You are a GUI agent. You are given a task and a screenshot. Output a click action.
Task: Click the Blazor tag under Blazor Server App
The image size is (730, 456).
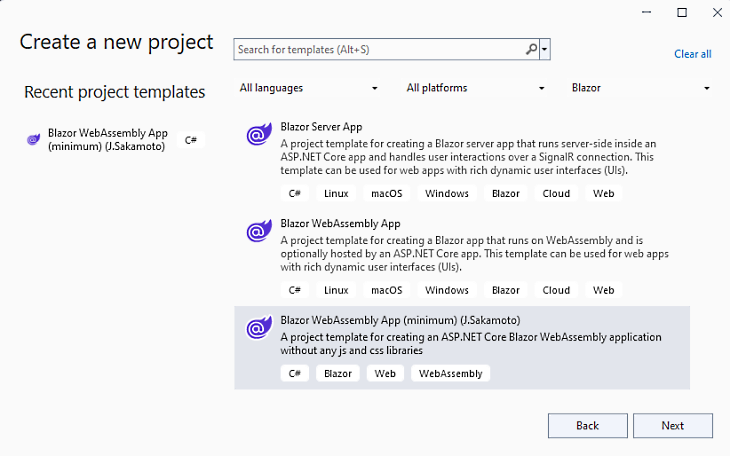coord(506,193)
